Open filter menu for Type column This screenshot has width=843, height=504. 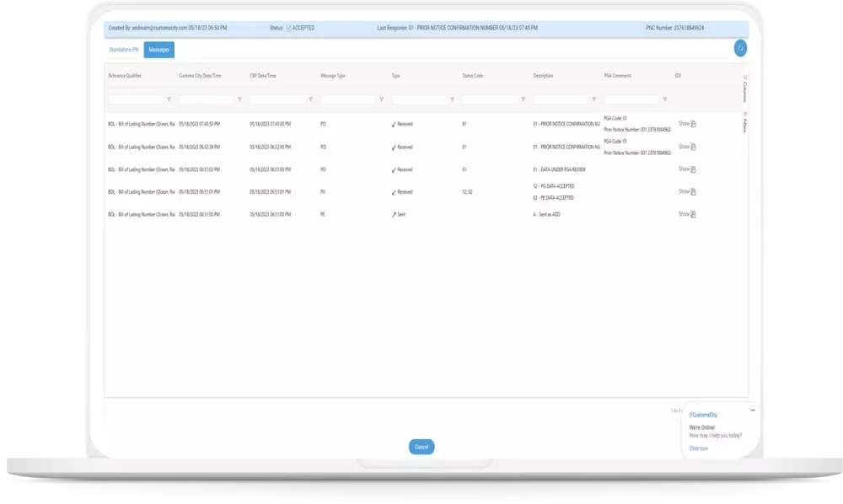tap(452, 99)
